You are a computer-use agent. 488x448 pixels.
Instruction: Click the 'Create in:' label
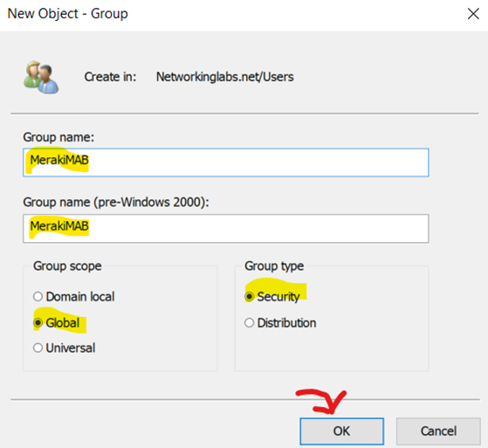pos(110,77)
